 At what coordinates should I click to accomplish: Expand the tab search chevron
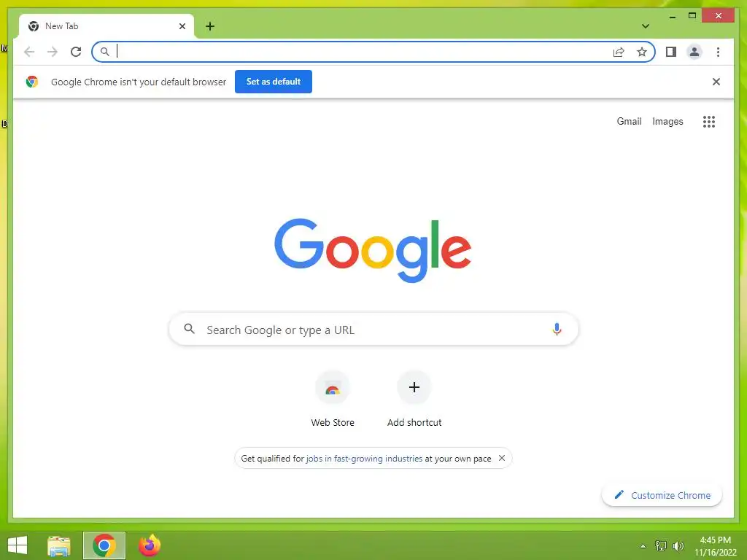[x=646, y=26]
